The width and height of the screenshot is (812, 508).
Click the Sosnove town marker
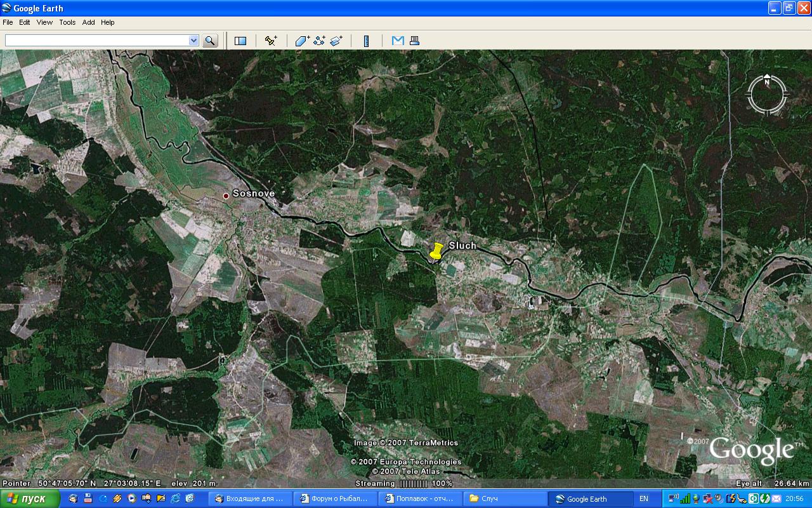226,196
